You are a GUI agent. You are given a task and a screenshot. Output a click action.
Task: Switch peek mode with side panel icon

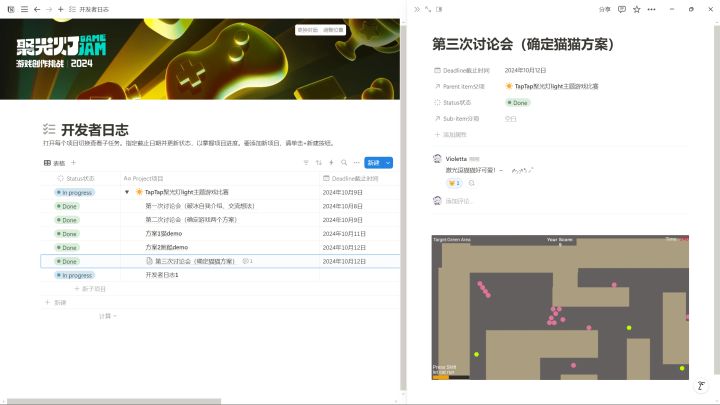coord(439,9)
